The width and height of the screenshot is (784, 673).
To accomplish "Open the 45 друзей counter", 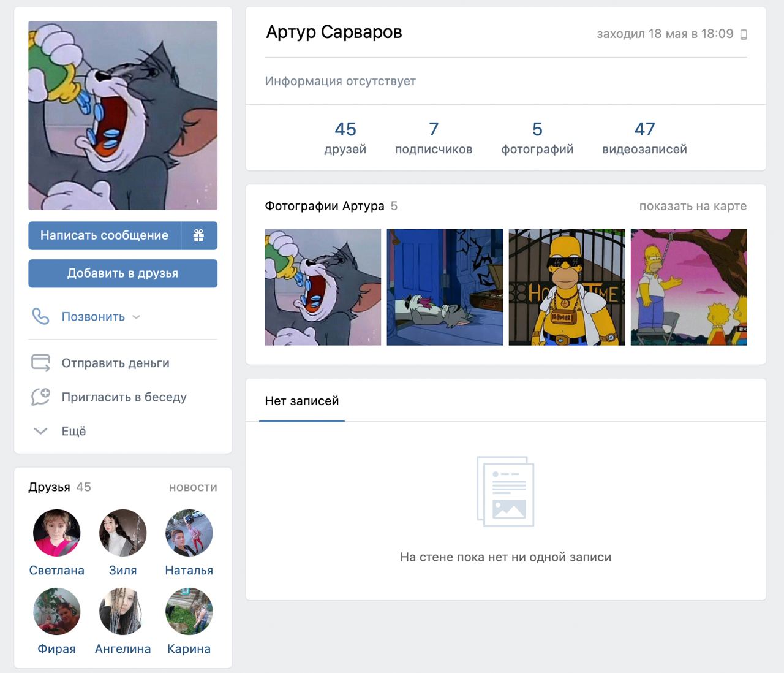I will click(345, 138).
